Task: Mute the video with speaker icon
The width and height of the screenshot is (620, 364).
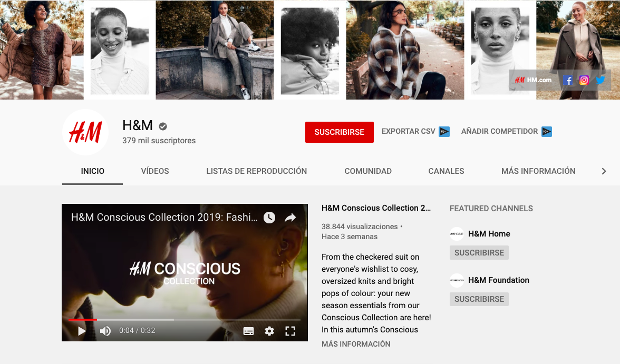Action: [105, 331]
